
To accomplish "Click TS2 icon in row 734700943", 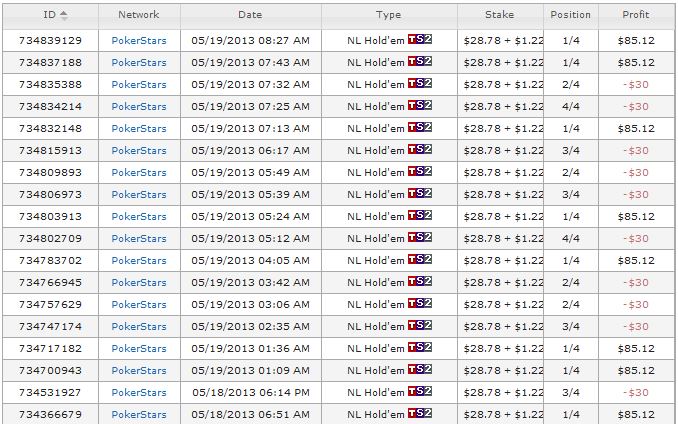I will 420,369.
